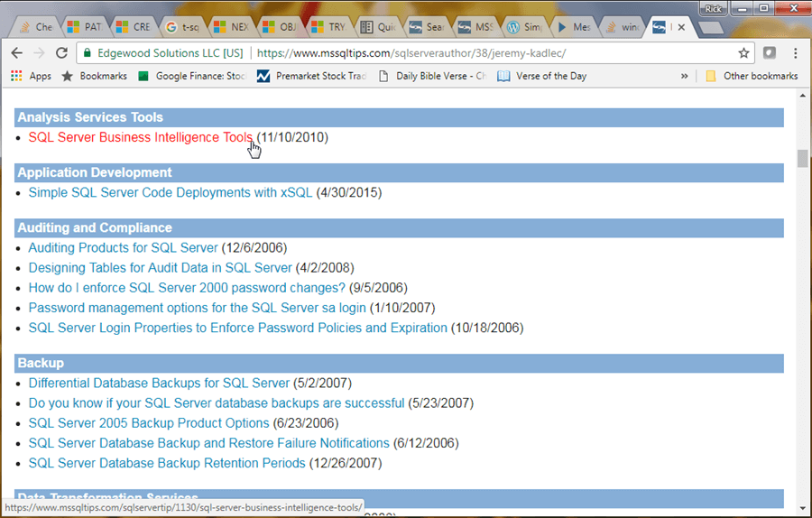Close the active MSSQLTips tab
812x518 pixels.
tap(681, 27)
